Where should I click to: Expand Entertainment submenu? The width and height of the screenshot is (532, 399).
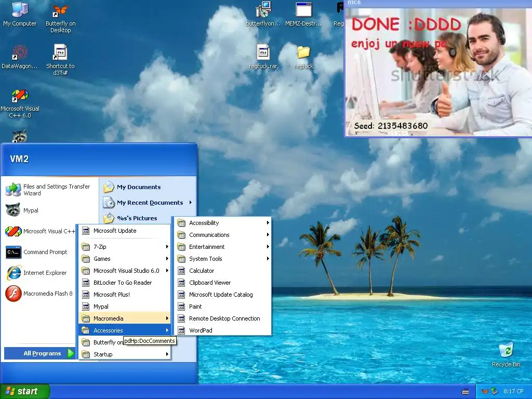(222, 247)
